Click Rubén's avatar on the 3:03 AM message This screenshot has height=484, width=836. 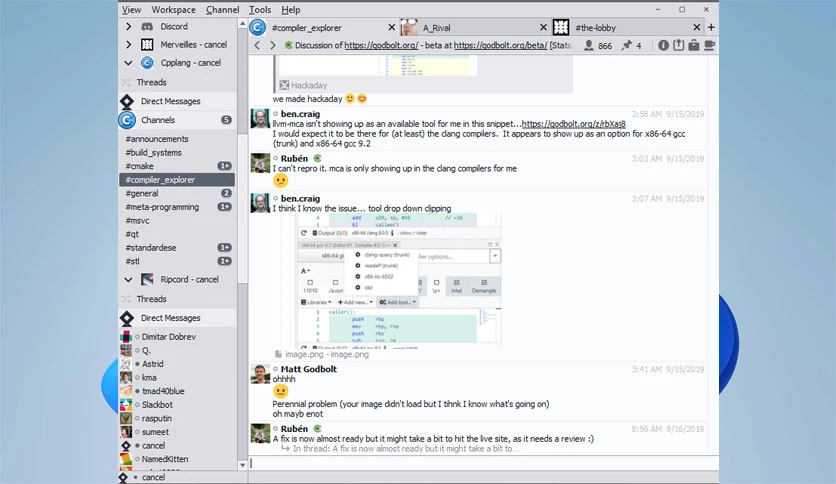pyautogui.click(x=260, y=163)
